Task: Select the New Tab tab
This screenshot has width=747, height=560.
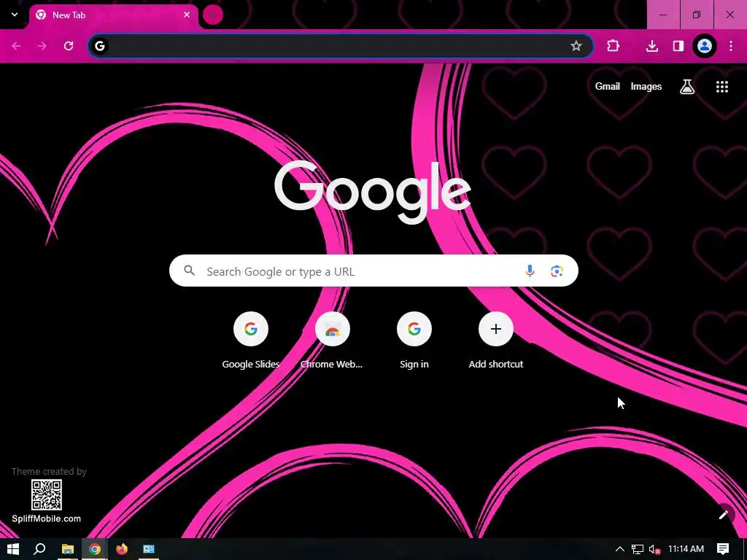Action: pyautogui.click(x=113, y=15)
